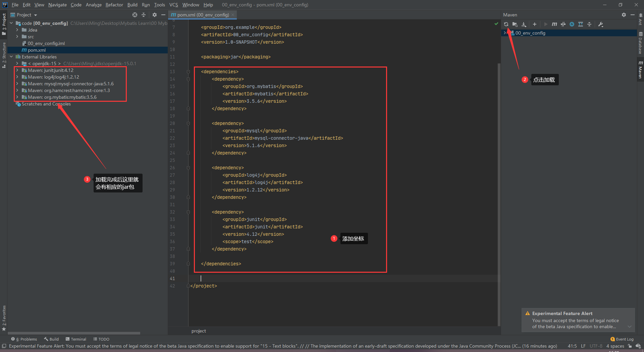This screenshot has width=644, height=352.
Task: Close the pom.xml editor tab
Action: (233, 15)
